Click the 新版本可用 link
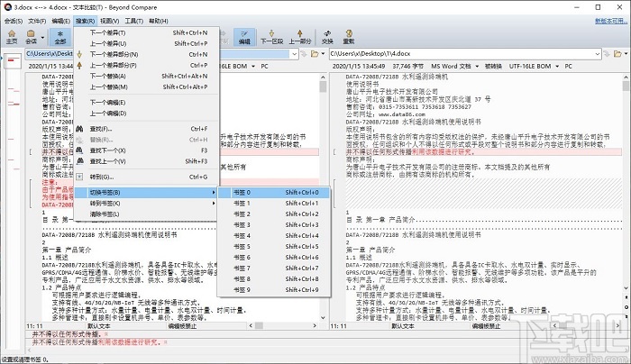This screenshot has width=631, height=364. coord(611,21)
